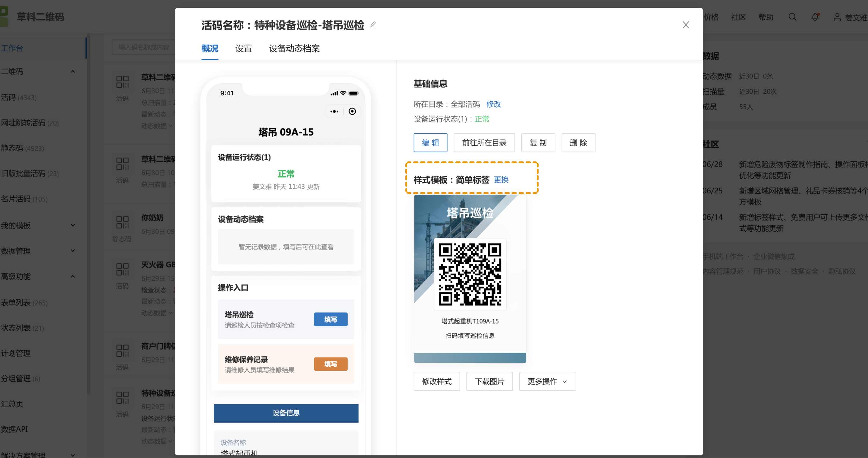
Task: Click the search input 输入码名称或内容
Action: click(143, 47)
